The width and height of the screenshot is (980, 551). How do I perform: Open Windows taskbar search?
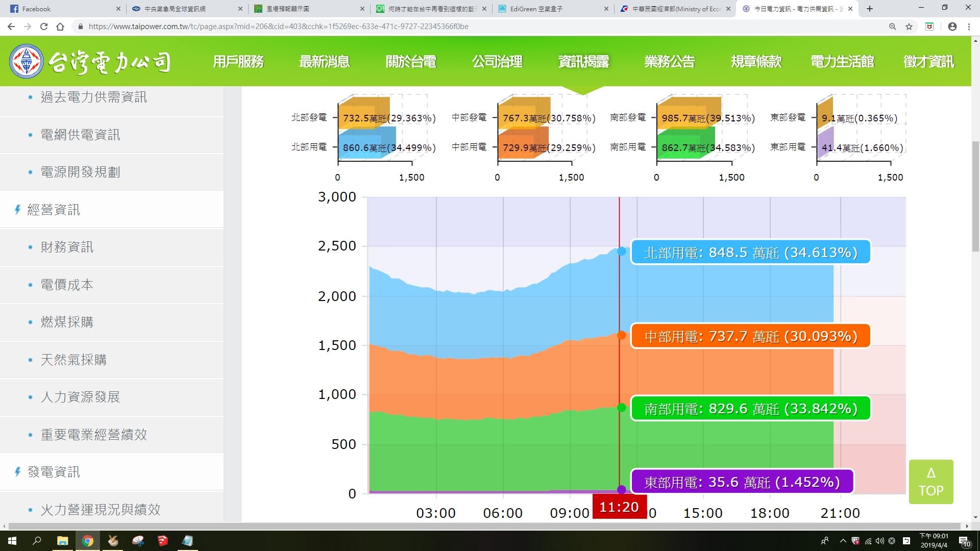coord(37,541)
